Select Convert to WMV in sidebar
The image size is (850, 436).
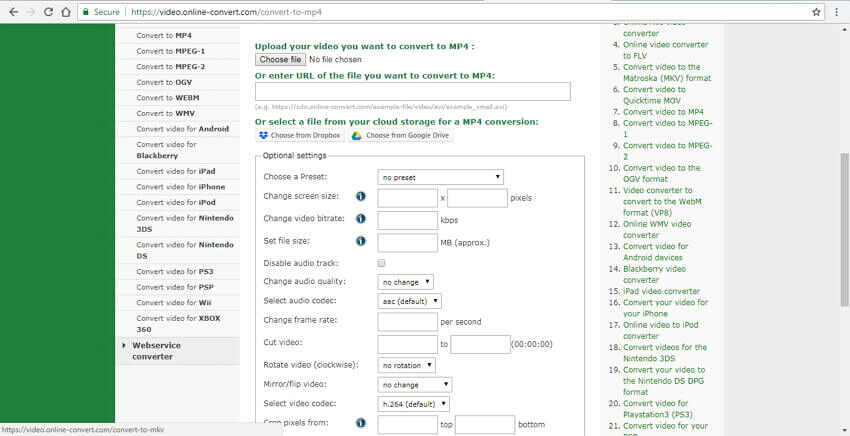click(x=165, y=113)
